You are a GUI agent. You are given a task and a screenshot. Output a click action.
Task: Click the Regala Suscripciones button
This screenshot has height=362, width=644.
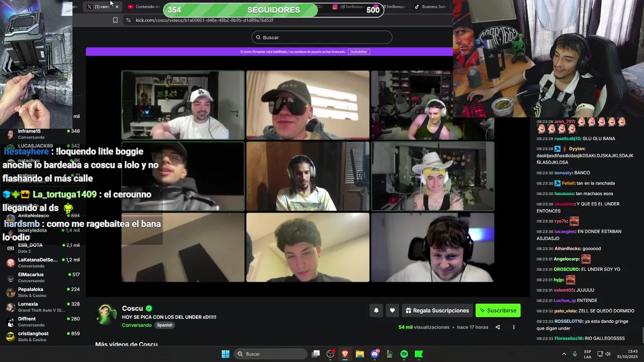437,311
